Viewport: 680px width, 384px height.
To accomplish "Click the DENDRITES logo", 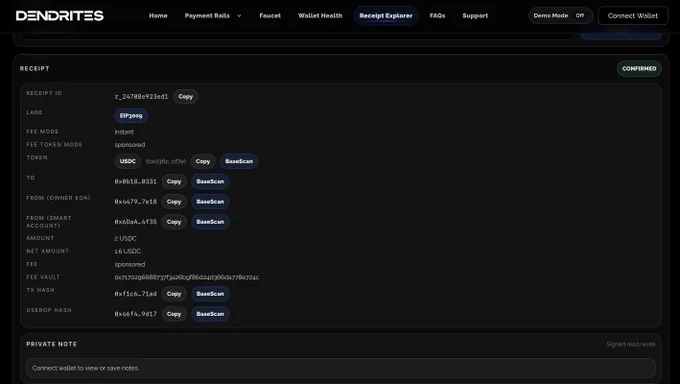I will pos(60,16).
